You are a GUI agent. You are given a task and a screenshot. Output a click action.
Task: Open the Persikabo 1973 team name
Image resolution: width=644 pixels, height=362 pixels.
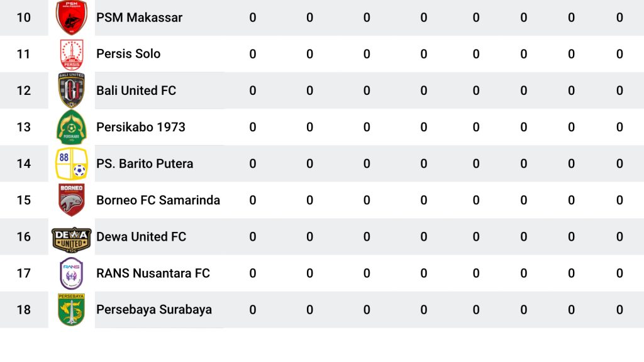coord(140,127)
